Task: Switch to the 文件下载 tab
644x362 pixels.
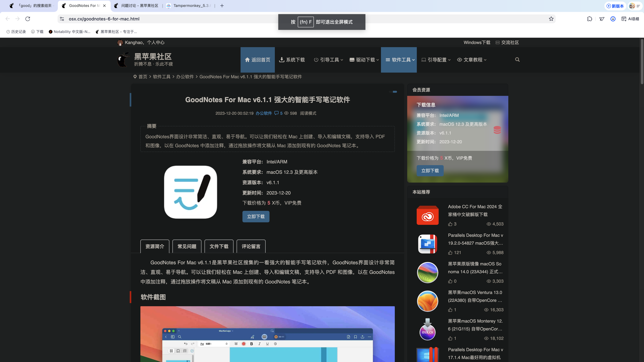Action: click(219, 246)
